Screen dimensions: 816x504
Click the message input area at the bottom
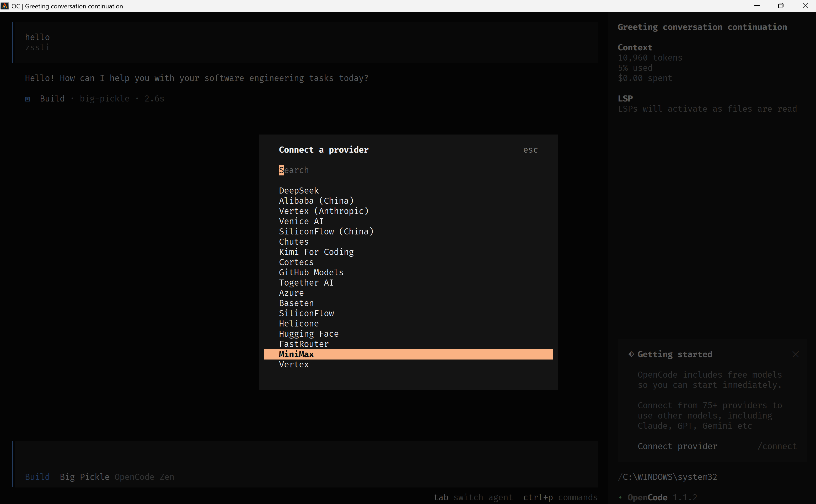pos(300,457)
